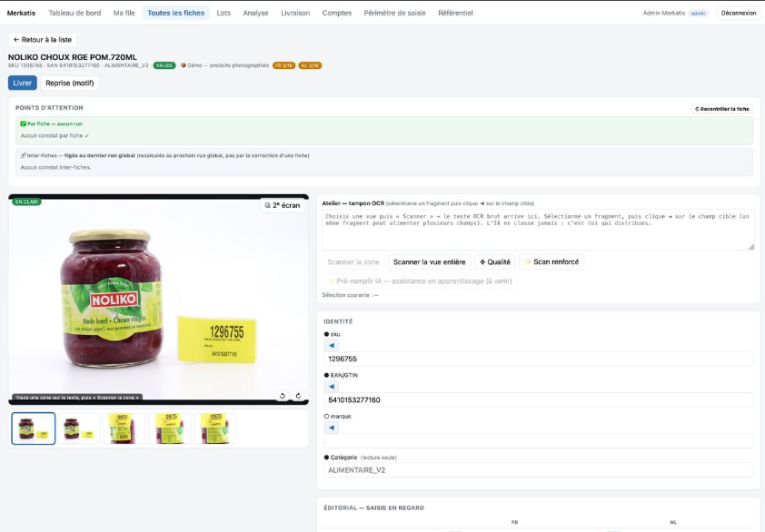Screen dimensions: 765x532
Task: Click the 'Démo — produits photographiés' label
Action: pyautogui.click(x=228, y=65)
